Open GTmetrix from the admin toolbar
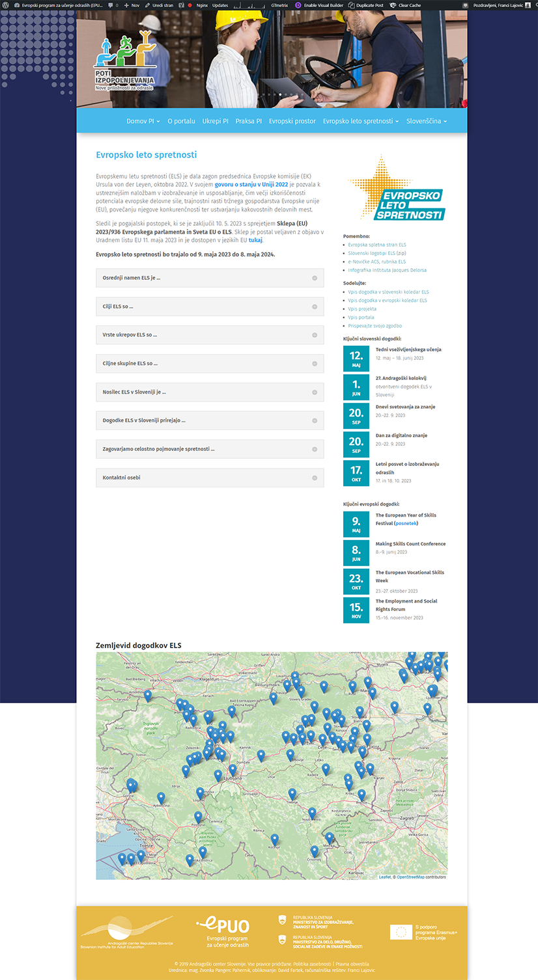The width and height of the screenshot is (538, 980). click(278, 5)
